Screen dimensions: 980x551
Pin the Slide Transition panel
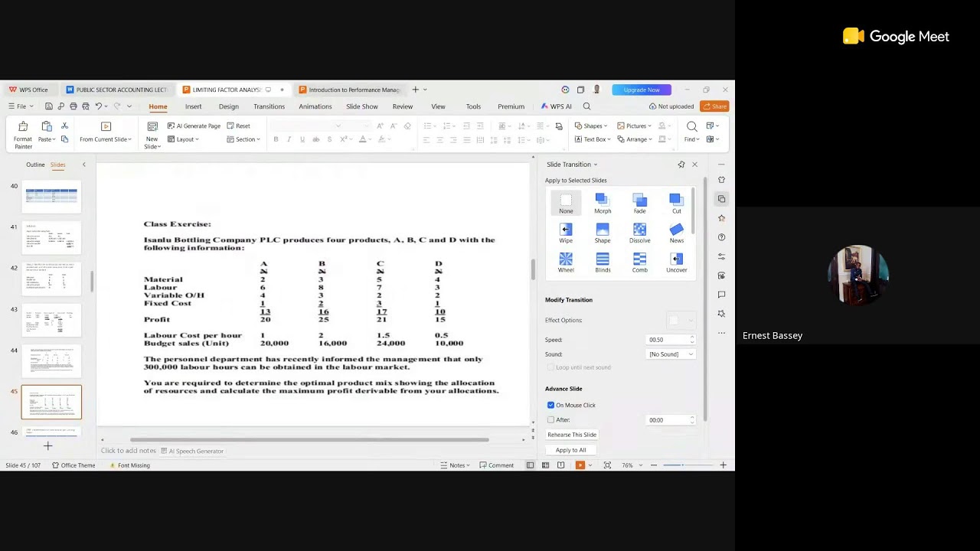click(x=681, y=165)
